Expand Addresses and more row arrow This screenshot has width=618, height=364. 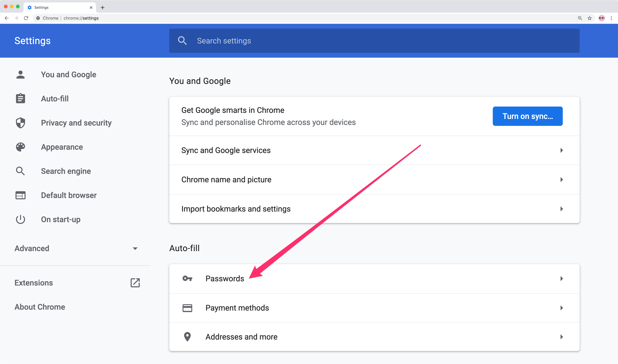click(562, 337)
